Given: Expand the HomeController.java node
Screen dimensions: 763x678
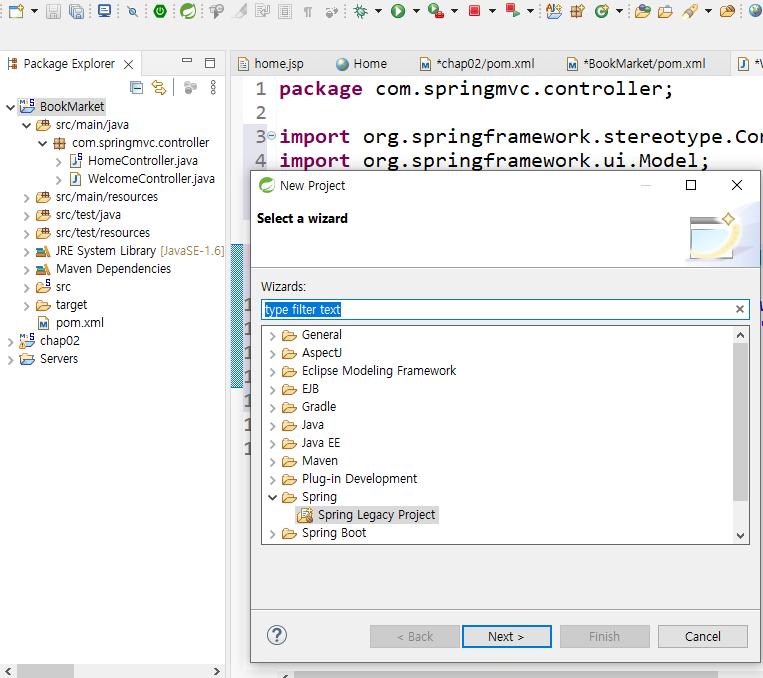Looking at the screenshot, I should coord(58,162).
